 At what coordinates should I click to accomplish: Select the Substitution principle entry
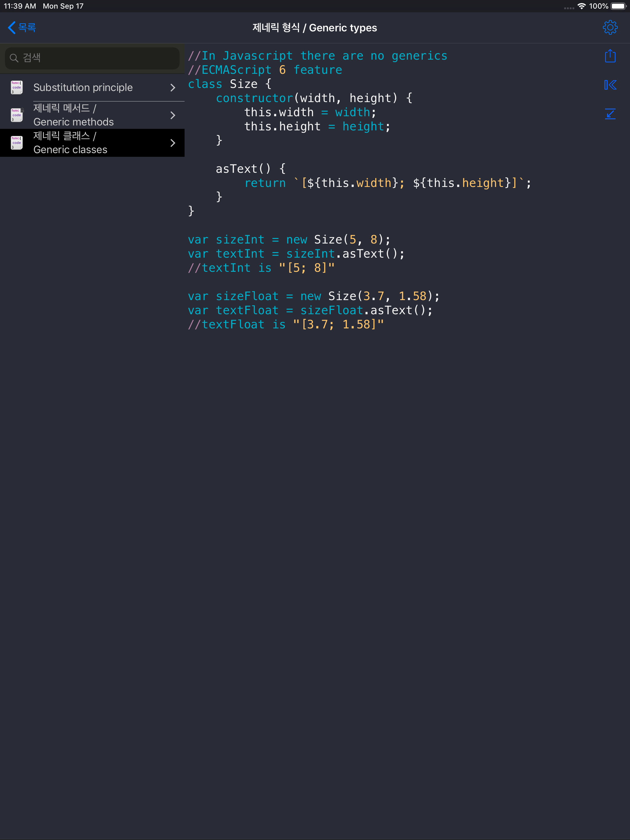tap(83, 87)
